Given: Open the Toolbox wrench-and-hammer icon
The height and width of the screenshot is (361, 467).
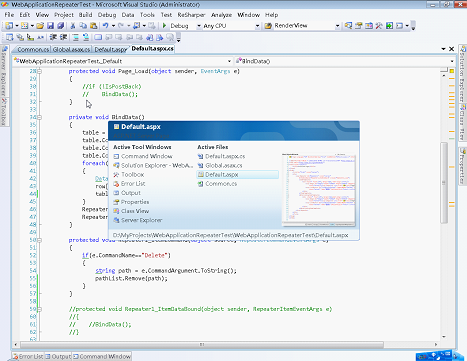Looking at the screenshot, I should (x=379, y=26).
